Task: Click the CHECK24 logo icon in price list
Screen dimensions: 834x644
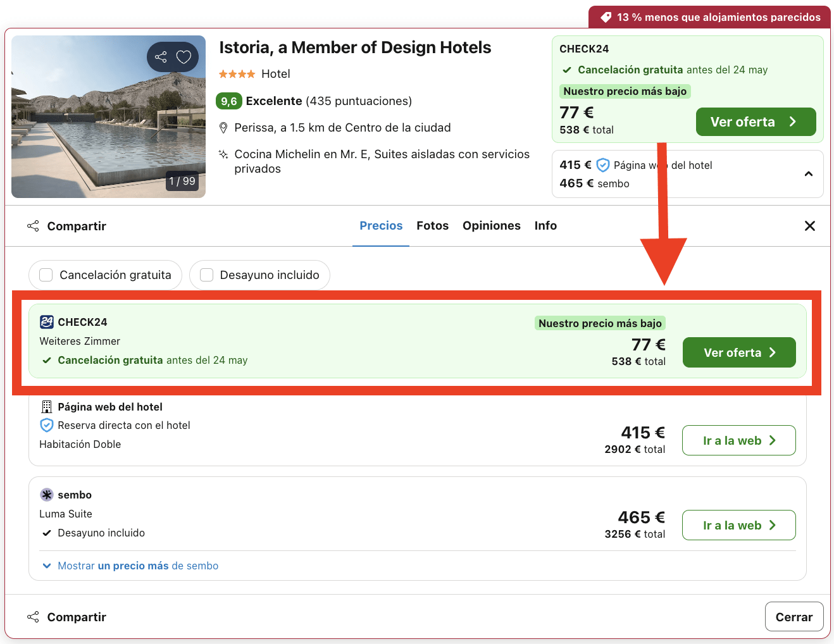Action: (x=47, y=322)
